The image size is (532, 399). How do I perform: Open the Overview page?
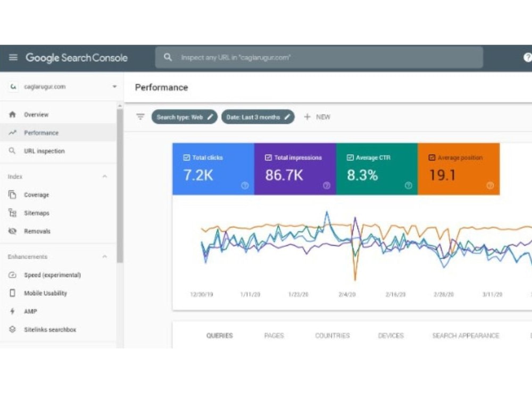(x=36, y=115)
